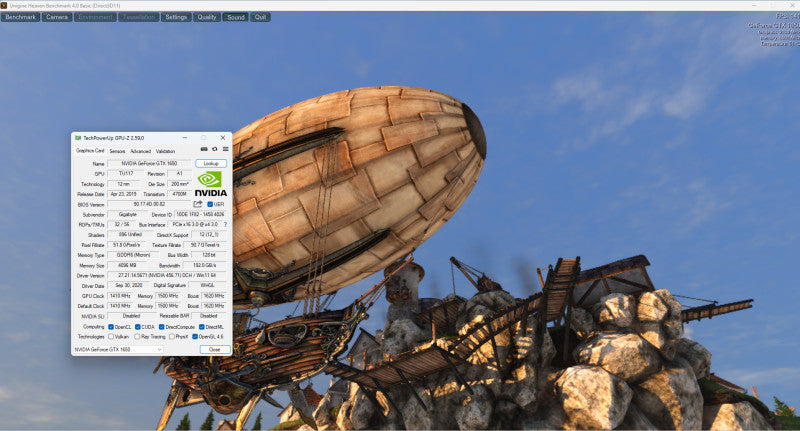Click the GPU field showing TU117
Viewport: 800px width, 431px height.
tap(126, 173)
